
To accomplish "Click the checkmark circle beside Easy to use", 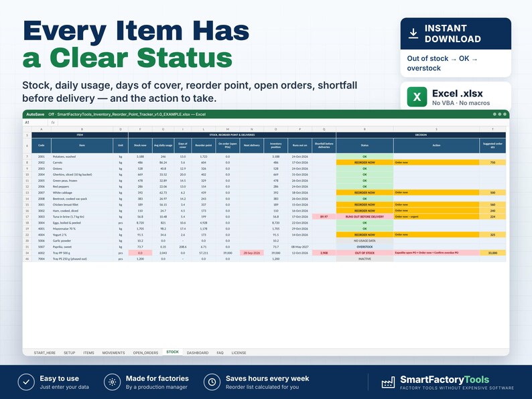I will click(26, 382).
